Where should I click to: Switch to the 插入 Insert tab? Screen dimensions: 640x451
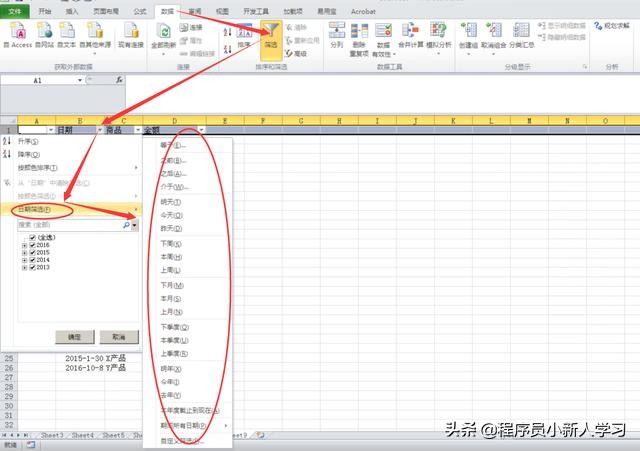coord(72,11)
